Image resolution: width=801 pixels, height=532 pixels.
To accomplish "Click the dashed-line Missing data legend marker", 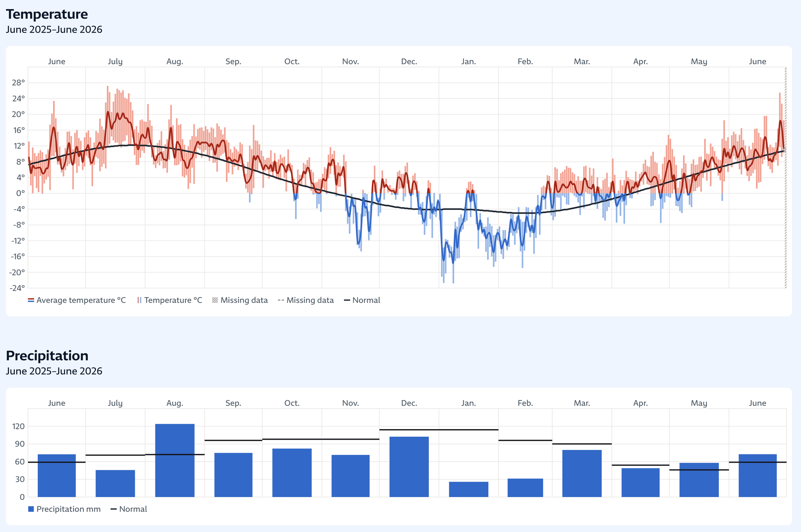I will 281,300.
